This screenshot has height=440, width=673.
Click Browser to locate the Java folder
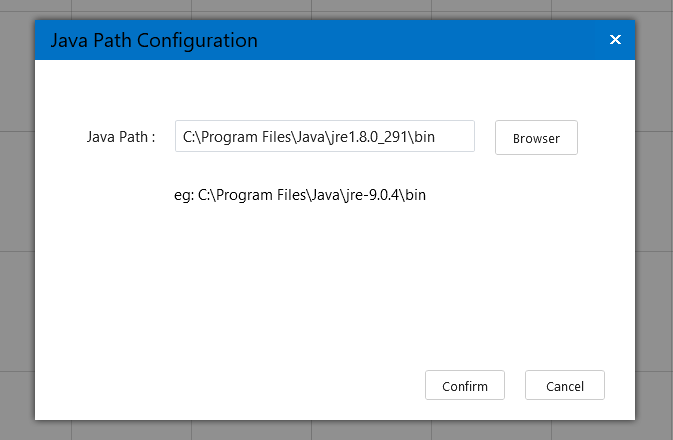536,137
